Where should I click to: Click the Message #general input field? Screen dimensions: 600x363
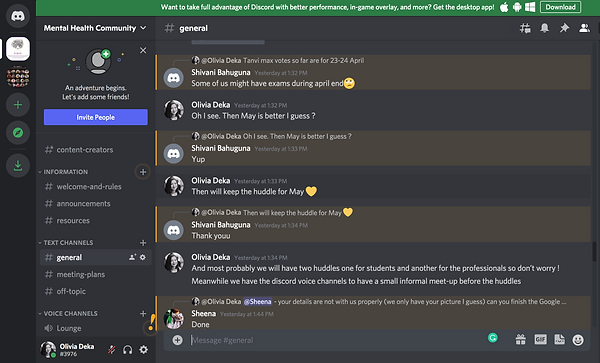pos(337,340)
